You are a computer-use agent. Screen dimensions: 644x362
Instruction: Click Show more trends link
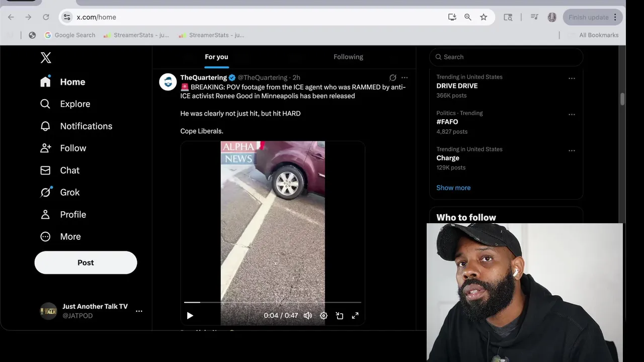click(453, 188)
